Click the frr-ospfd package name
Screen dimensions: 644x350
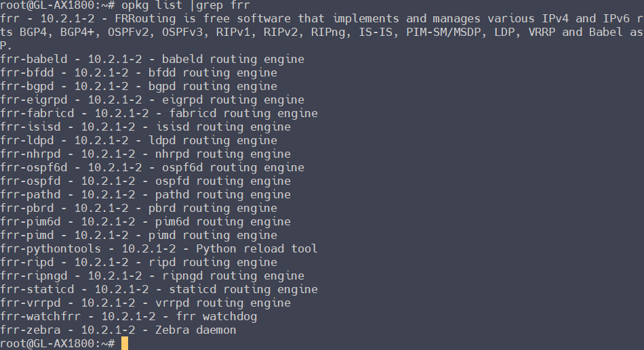34,181
